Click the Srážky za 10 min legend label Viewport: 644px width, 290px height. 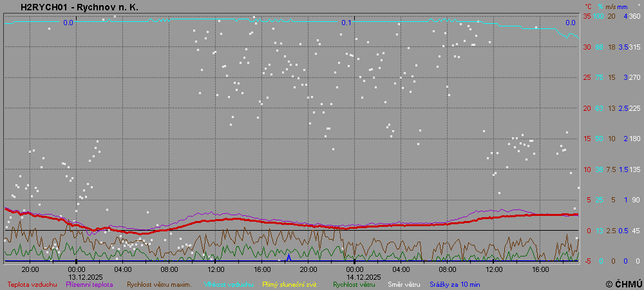click(x=455, y=284)
